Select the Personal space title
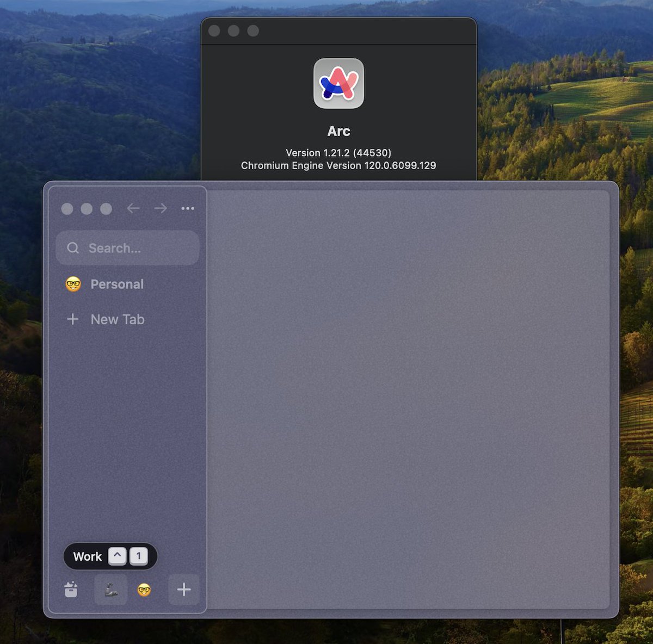Image resolution: width=653 pixels, height=644 pixels. [117, 284]
